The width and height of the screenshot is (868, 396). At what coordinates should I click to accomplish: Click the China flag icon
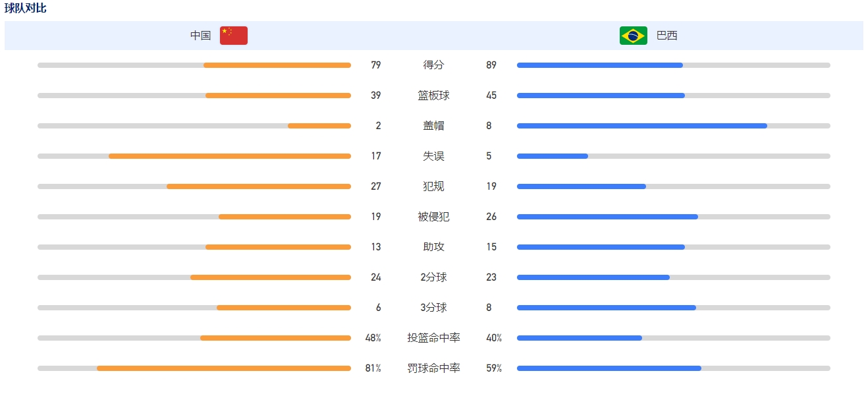[x=234, y=36]
